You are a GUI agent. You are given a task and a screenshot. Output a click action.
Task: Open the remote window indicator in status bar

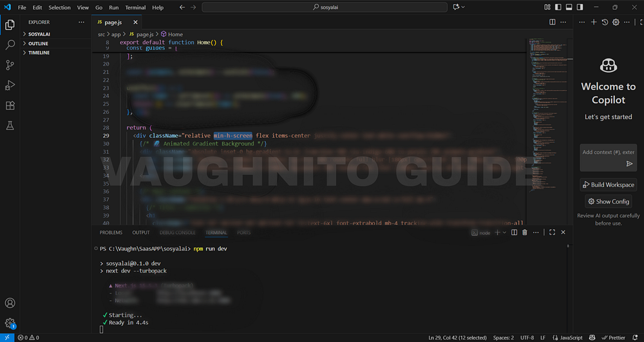click(x=7, y=337)
